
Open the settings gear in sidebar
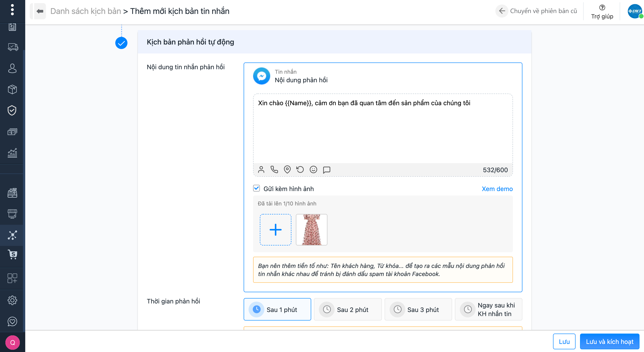12,300
